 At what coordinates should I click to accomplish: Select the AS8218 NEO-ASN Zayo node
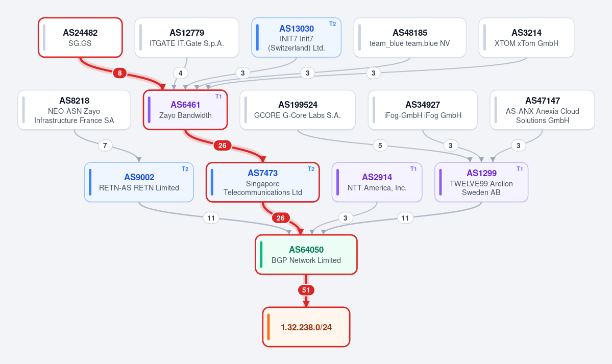click(x=74, y=110)
